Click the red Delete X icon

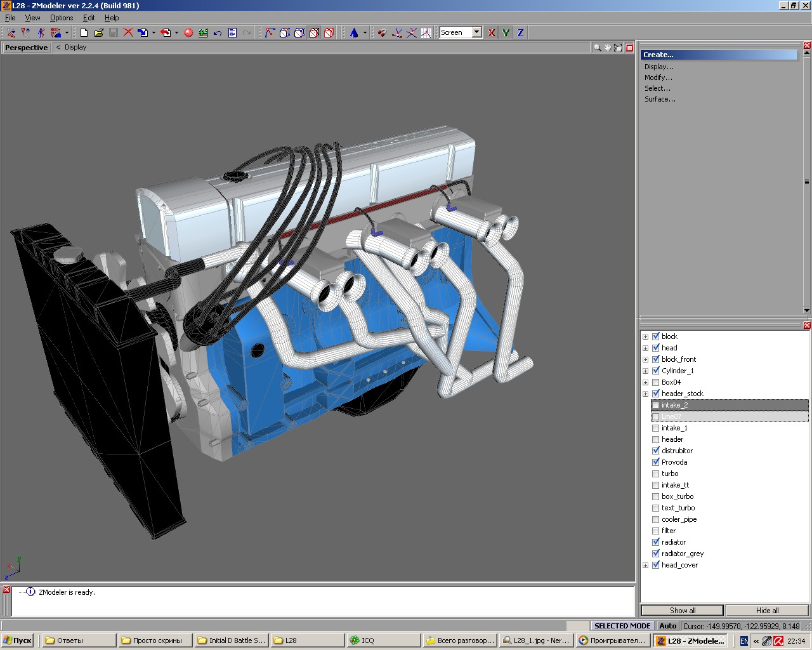(x=128, y=32)
